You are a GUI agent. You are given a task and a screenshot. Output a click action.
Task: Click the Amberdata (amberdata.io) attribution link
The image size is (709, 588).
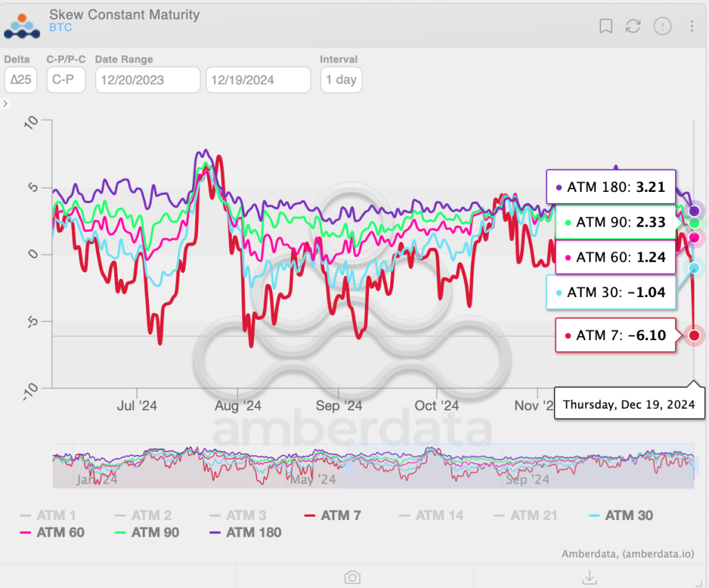pos(627,555)
